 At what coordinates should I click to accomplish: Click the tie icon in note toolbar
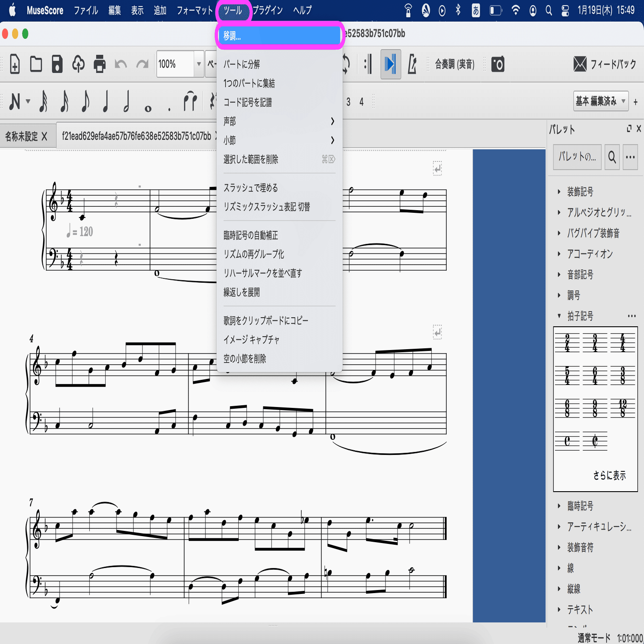click(x=190, y=102)
